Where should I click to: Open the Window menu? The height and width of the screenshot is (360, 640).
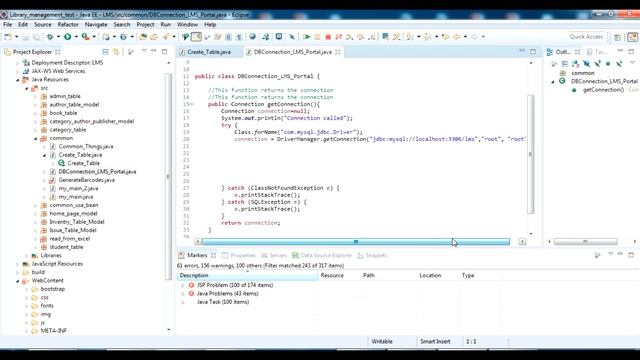pos(187,24)
